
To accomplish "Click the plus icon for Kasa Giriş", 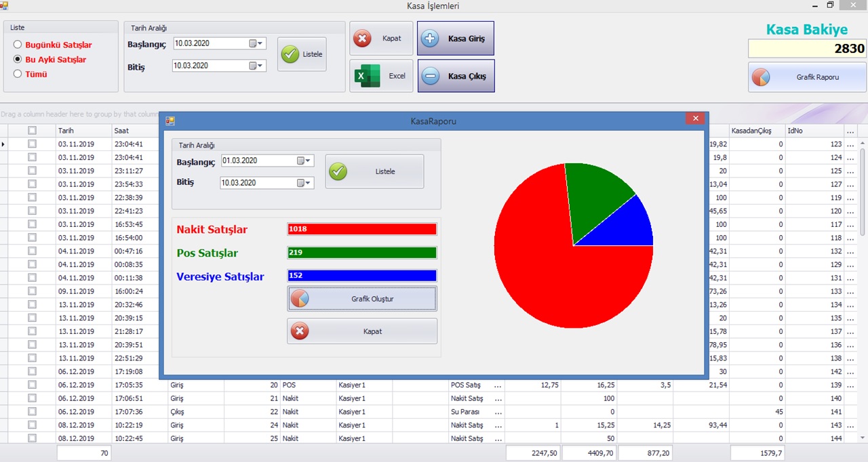I will tap(430, 39).
